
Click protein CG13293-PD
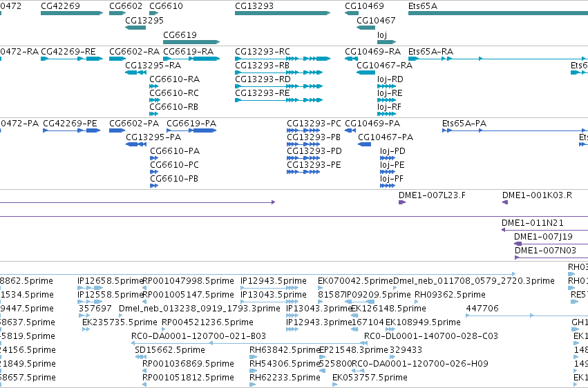pyautogui.click(x=303, y=158)
